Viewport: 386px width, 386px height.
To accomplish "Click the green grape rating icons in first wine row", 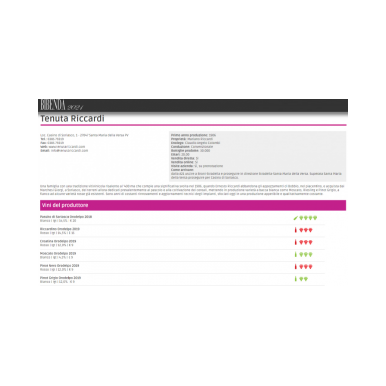I will [308, 218].
